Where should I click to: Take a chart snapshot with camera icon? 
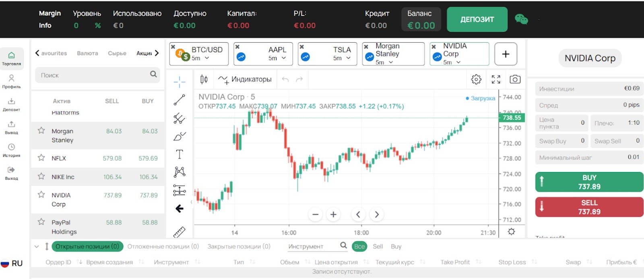[515, 79]
